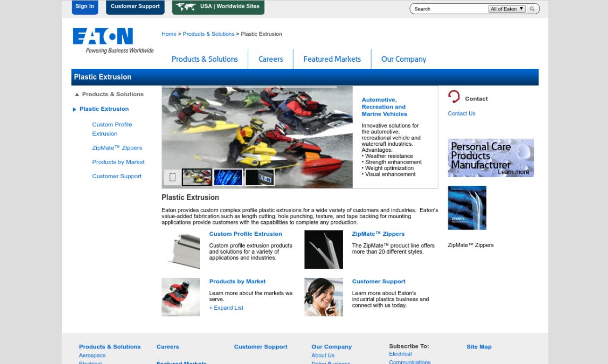Open the Featured Markets tab

[332, 59]
